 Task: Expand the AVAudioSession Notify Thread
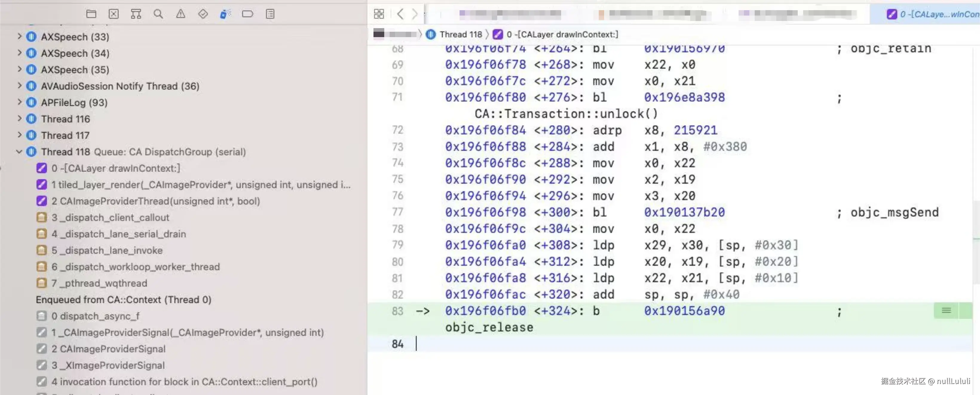[19, 86]
